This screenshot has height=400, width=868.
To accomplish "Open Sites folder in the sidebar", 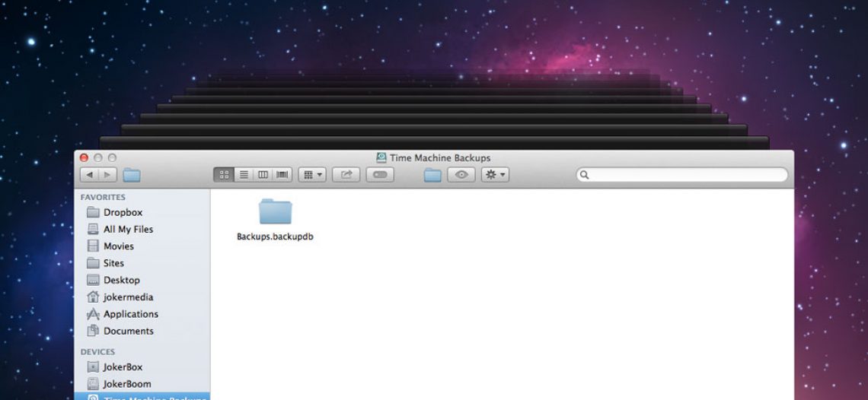I will coord(113,263).
